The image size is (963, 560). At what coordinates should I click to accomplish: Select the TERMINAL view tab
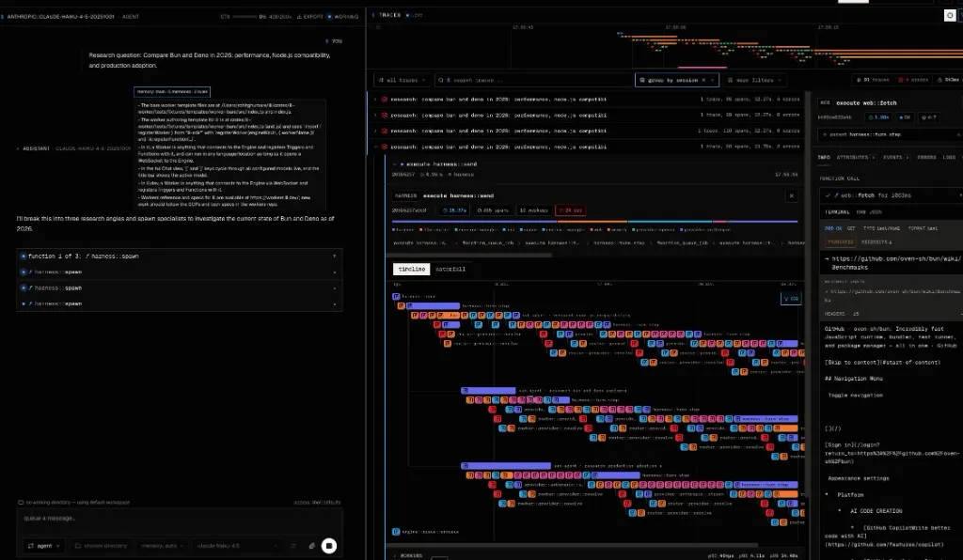836,212
